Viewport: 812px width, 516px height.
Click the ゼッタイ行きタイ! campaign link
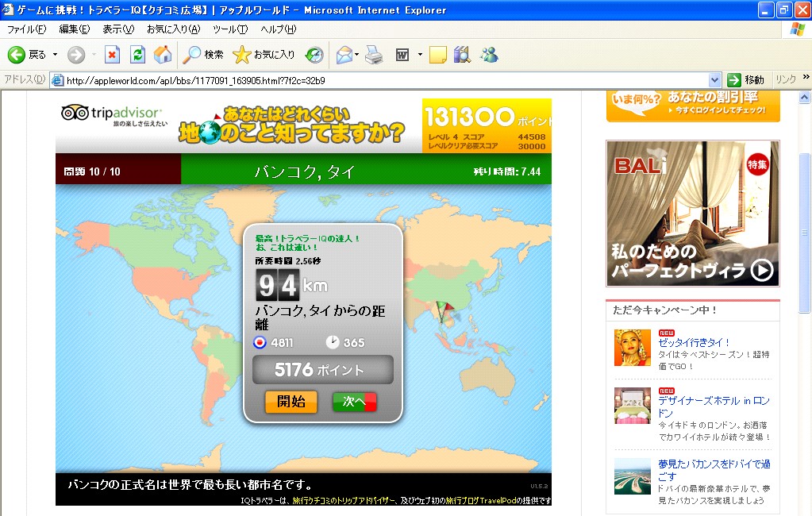tap(694, 342)
